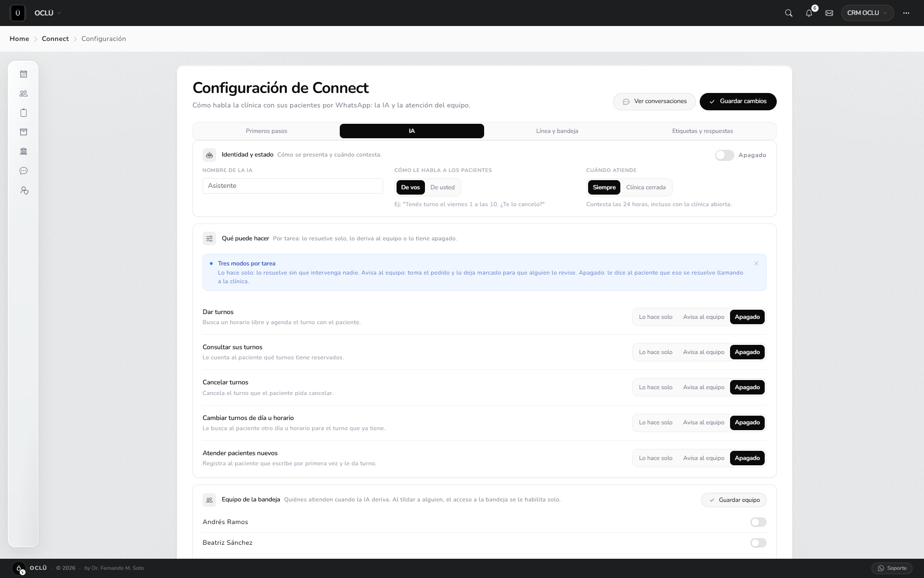
Task: Set Cambiar turnos to Lo hace solo
Action: tap(655, 422)
